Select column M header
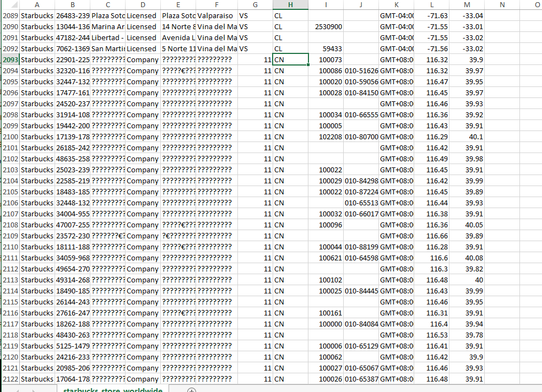 [x=467, y=4]
